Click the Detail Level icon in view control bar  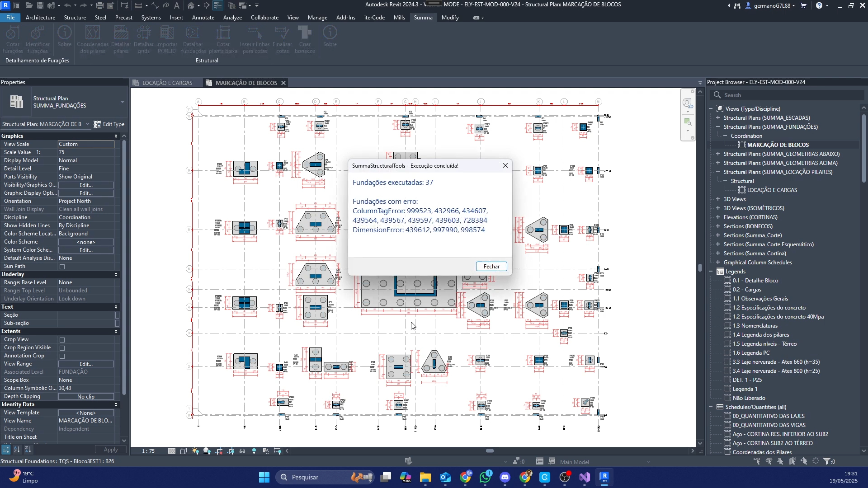click(x=172, y=451)
